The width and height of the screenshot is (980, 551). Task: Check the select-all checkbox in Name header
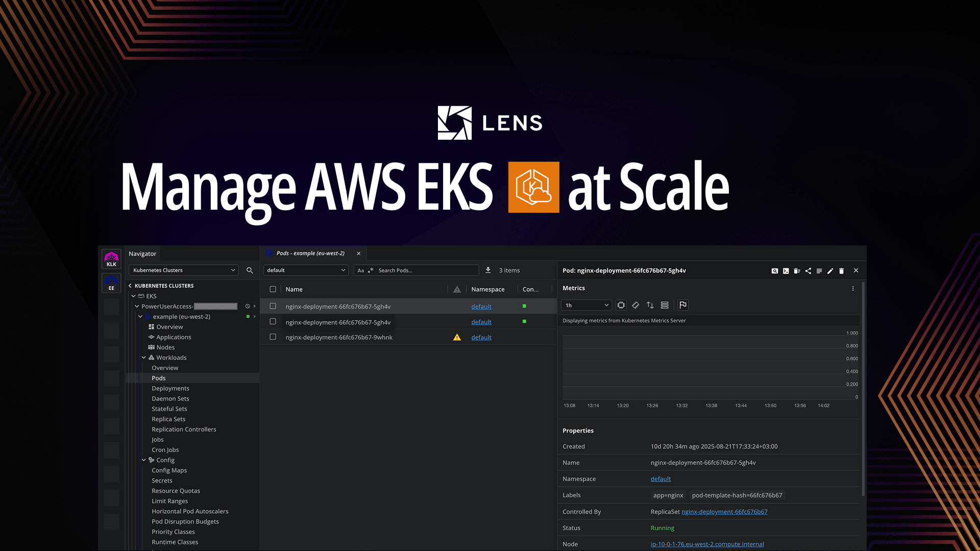pyautogui.click(x=273, y=289)
